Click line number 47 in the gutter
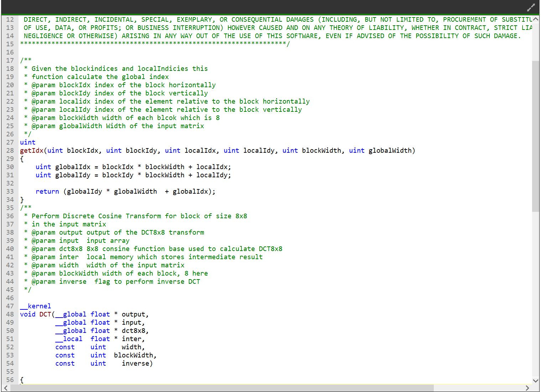This screenshot has width=541, height=392. [x=10, y=306]
